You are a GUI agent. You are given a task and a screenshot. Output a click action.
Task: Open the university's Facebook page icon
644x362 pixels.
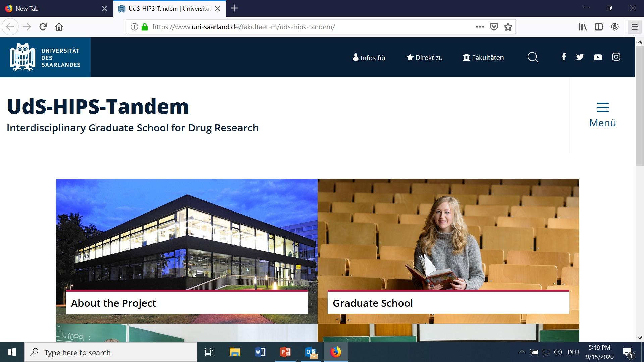(563, 57)
